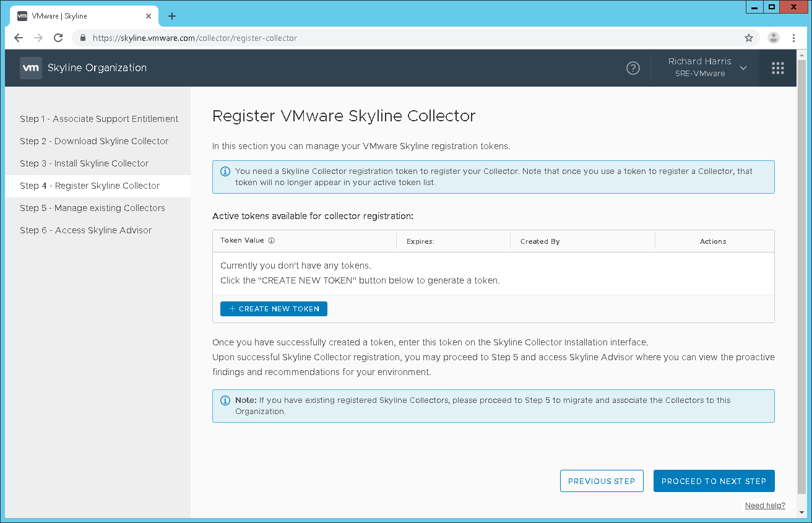Screen dimensions: 812x523
Task: Go to Step 6 - Access Skyline Advisor
Action: point(85,230)
